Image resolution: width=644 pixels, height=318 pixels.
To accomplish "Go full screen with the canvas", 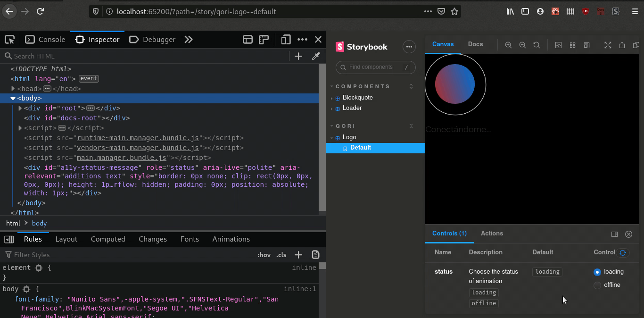I will 608,45.
